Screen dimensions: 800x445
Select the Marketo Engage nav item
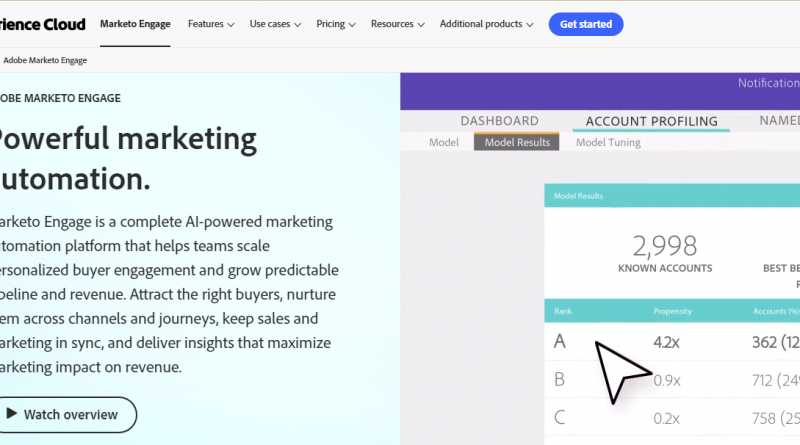pos(136,24)
